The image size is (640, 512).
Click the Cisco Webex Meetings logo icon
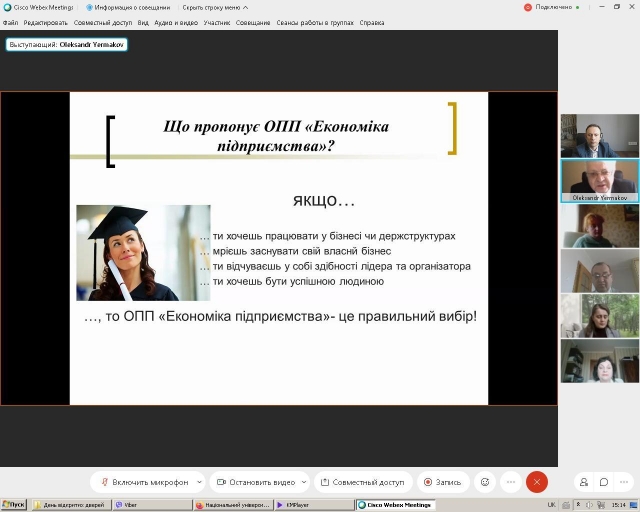click(7, 7)
